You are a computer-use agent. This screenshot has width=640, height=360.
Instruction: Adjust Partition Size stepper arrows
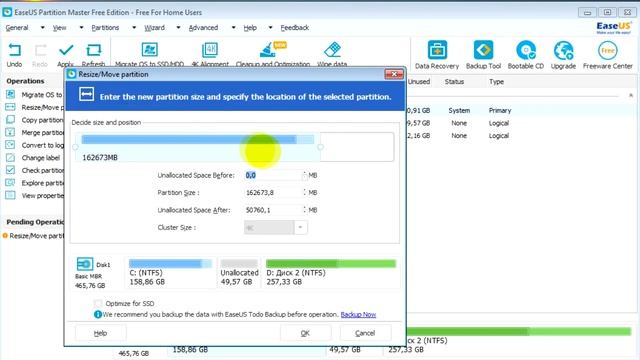pyautogui.click(x=304, y=192)
